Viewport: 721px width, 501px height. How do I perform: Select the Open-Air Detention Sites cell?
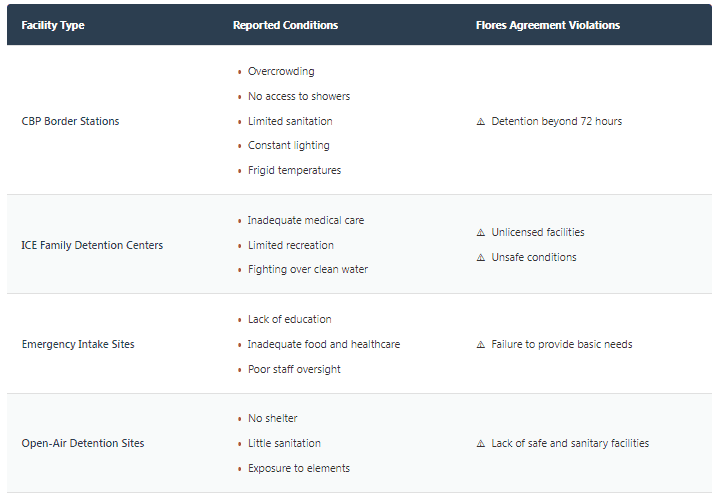pyautogui.click(x=83, y=444)
